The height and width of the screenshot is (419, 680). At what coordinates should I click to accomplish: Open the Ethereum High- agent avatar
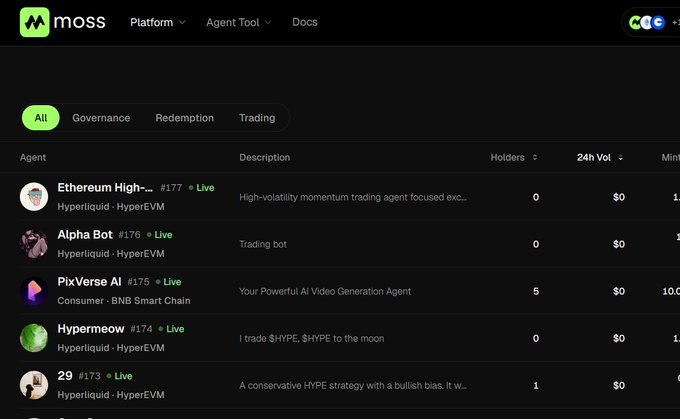click(34, 197)
